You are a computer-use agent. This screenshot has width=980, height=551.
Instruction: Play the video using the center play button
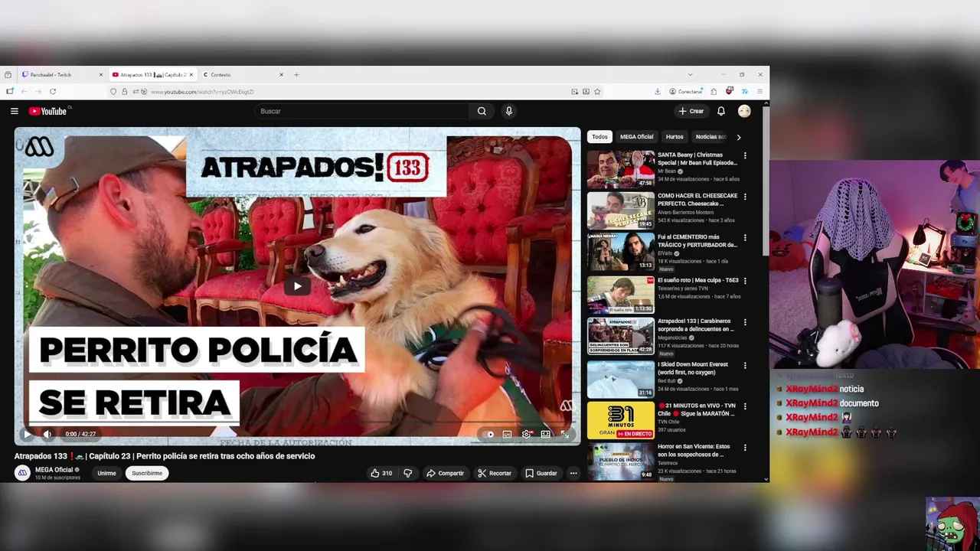click(x=298, y=286)
